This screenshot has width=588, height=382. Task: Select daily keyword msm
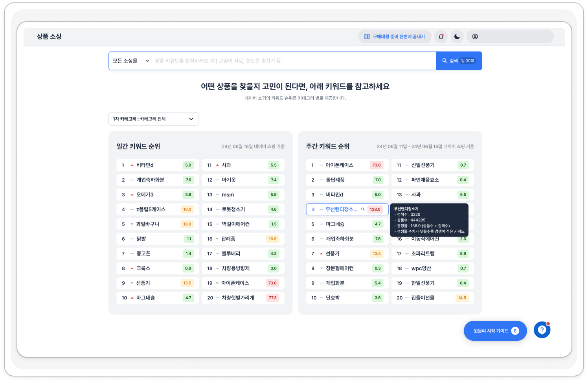[x=243, y=195]
